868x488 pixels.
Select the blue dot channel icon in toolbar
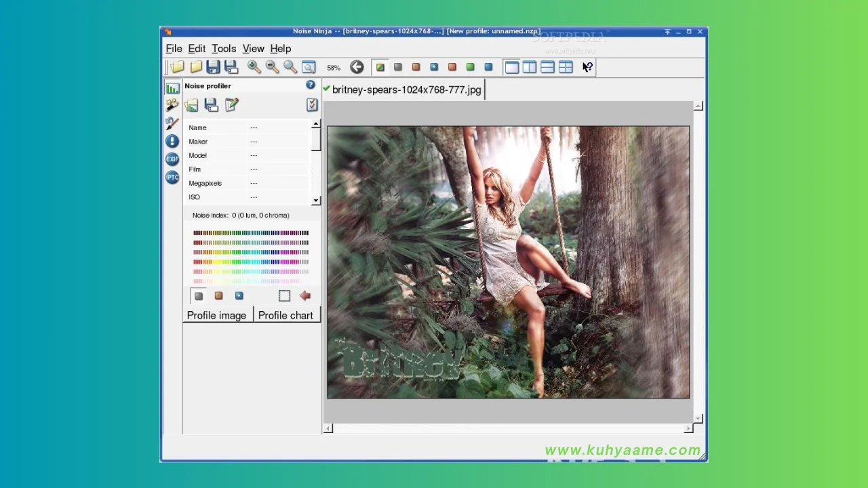coord(434,67)
